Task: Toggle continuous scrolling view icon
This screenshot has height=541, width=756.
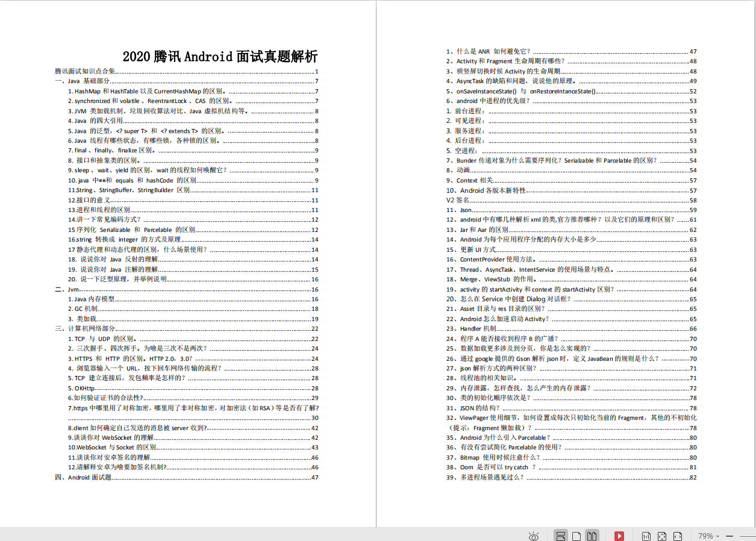Action: coord(560,536)
